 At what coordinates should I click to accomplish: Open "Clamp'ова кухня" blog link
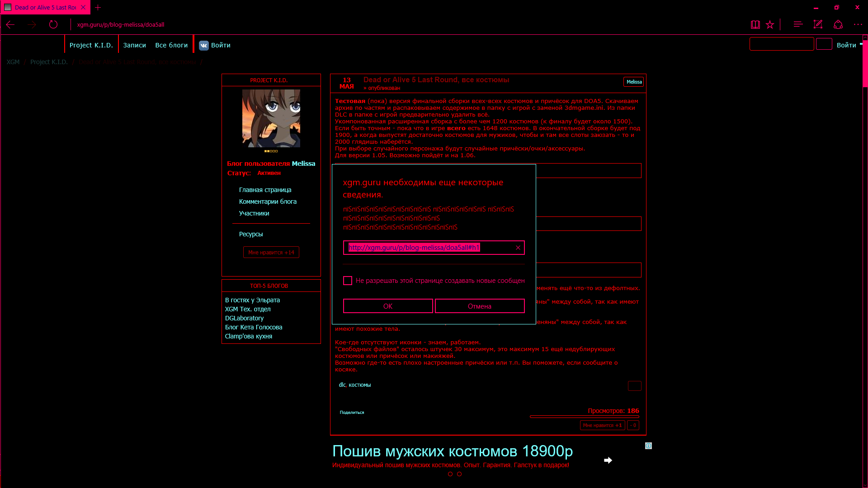249,336
